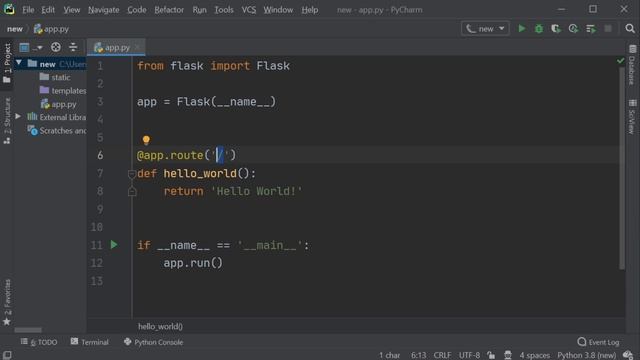Run with coverage shield icon

pos(556,29)
